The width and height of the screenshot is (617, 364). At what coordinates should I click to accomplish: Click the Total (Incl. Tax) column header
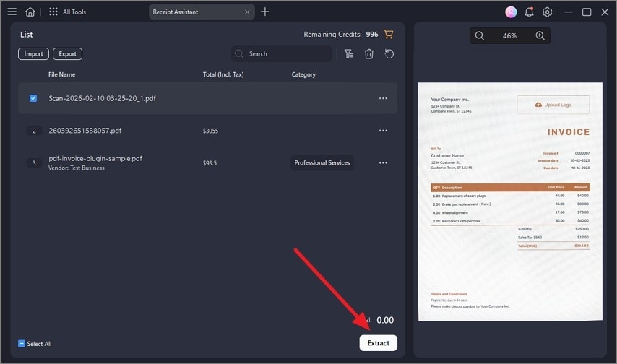pos(223,74)
